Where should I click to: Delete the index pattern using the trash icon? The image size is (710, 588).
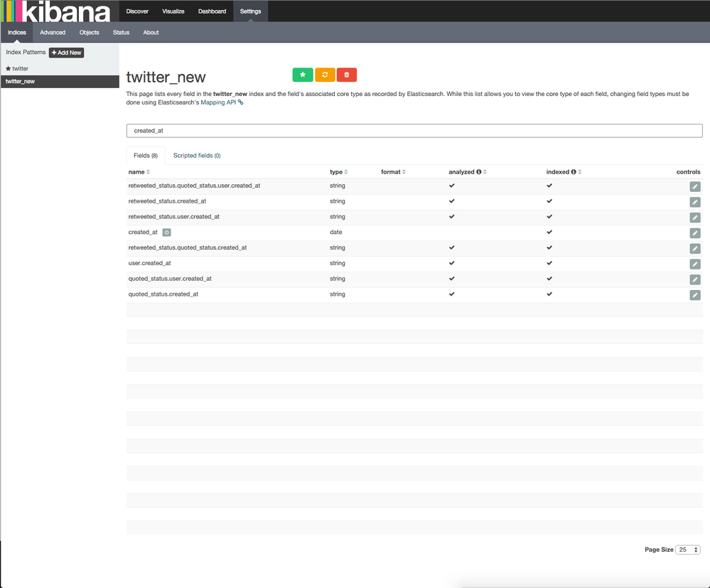pos(346,74)
